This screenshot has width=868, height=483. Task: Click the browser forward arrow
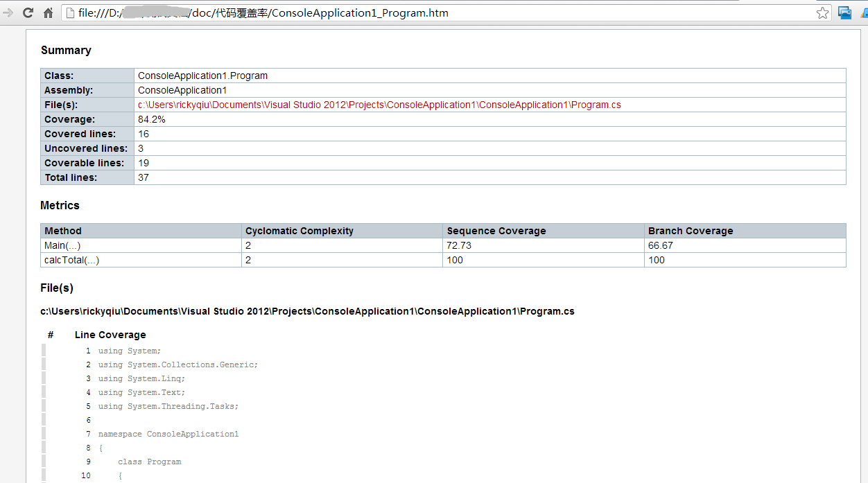tap(8, 12)
